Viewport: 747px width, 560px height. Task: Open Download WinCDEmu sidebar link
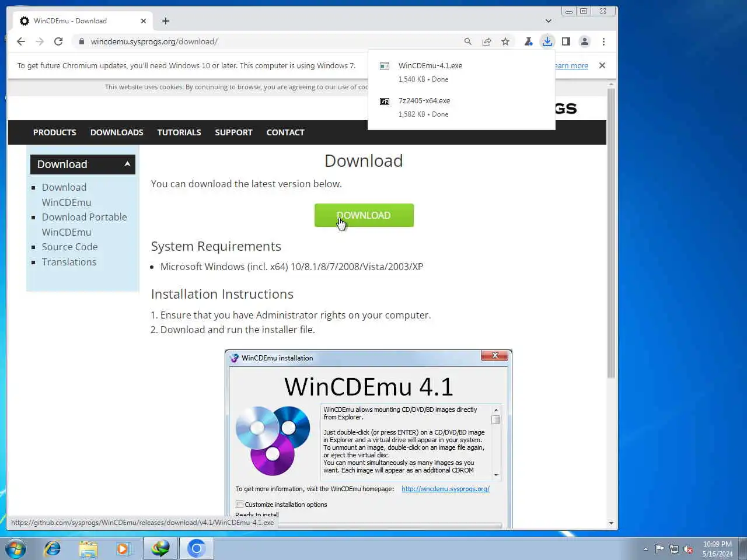[x=66, y=195]
